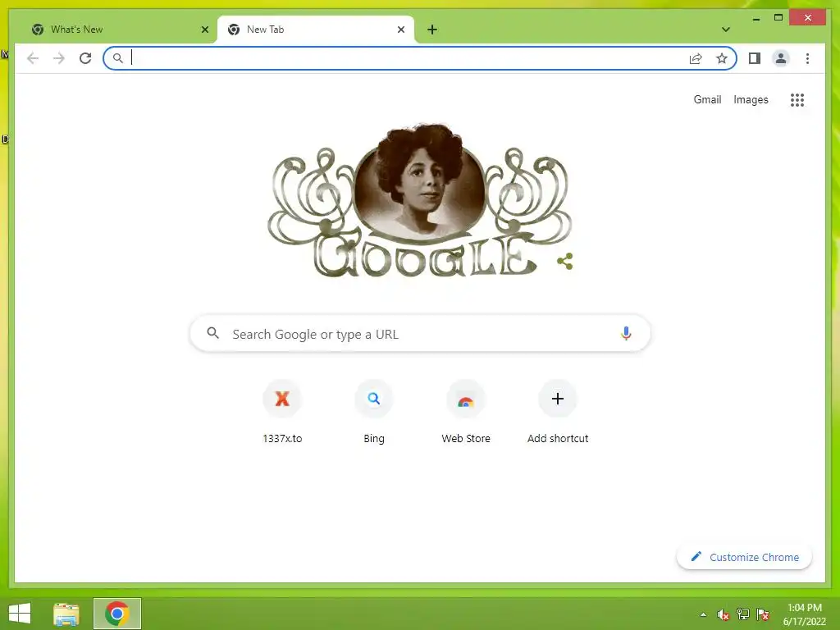The width and height of the screenshot is (840, 630).
Task: Minimize the Chrome window
Action: 756,18
